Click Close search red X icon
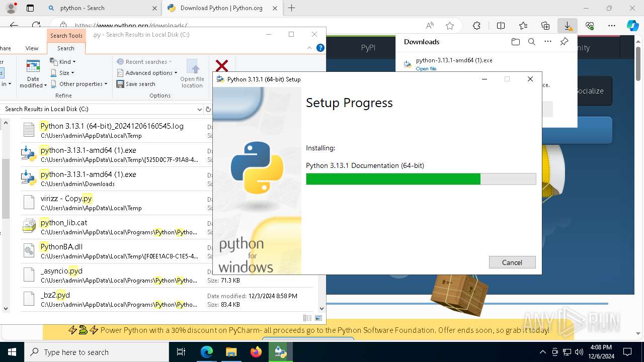This screenshot has width=644, height=362. (222, 66)
